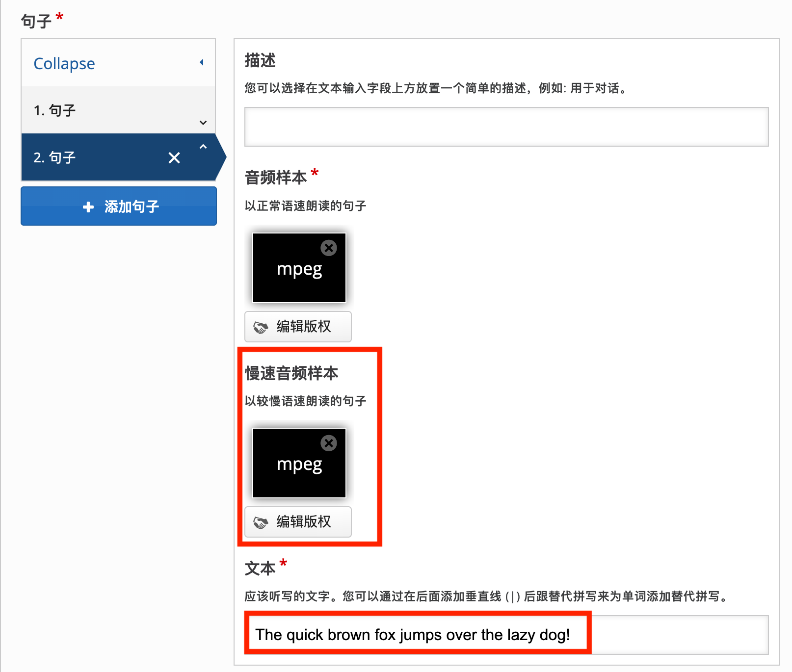
Task: Expand "1. 句子" using its down chevron
Action: [203, 123]
